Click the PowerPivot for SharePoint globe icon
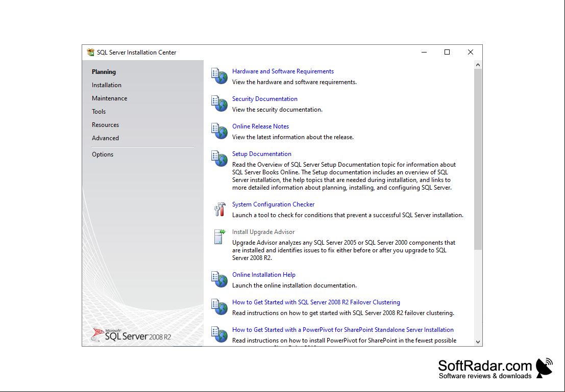Image resolution: width=565 pixels, height=392 pixels. (219, 334)
